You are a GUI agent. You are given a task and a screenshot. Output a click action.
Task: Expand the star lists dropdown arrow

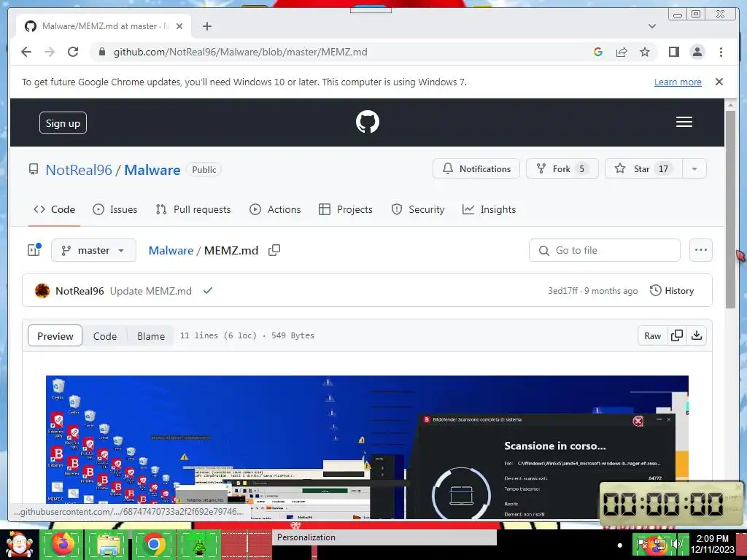[x=694, y=168]
